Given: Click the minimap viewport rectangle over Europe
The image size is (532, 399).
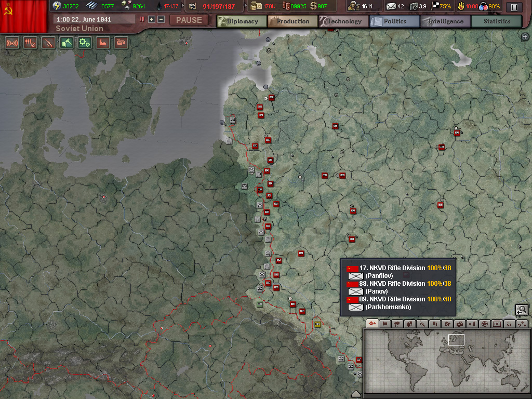Looking at the screenshot, I should pyautogui.click(x=456, y=340).
